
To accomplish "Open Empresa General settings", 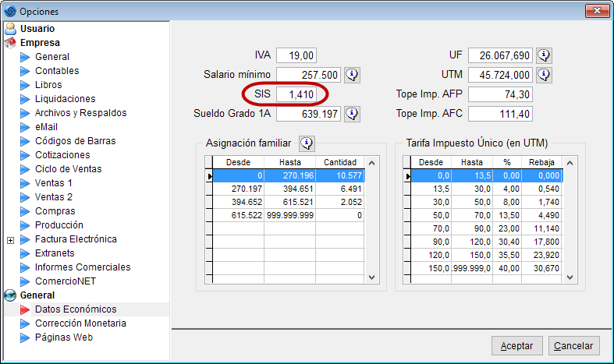I will point(52,57).
